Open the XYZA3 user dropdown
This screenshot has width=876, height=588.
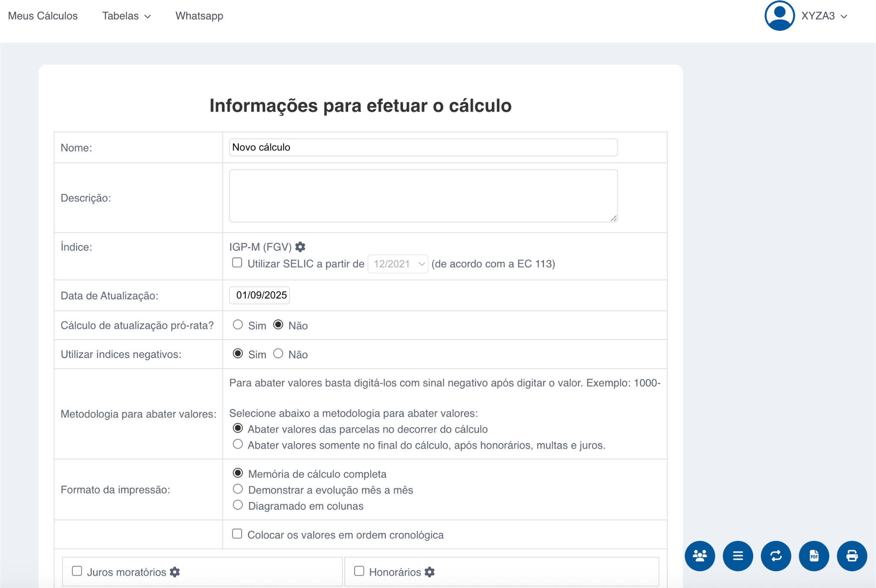coord(824,16)
